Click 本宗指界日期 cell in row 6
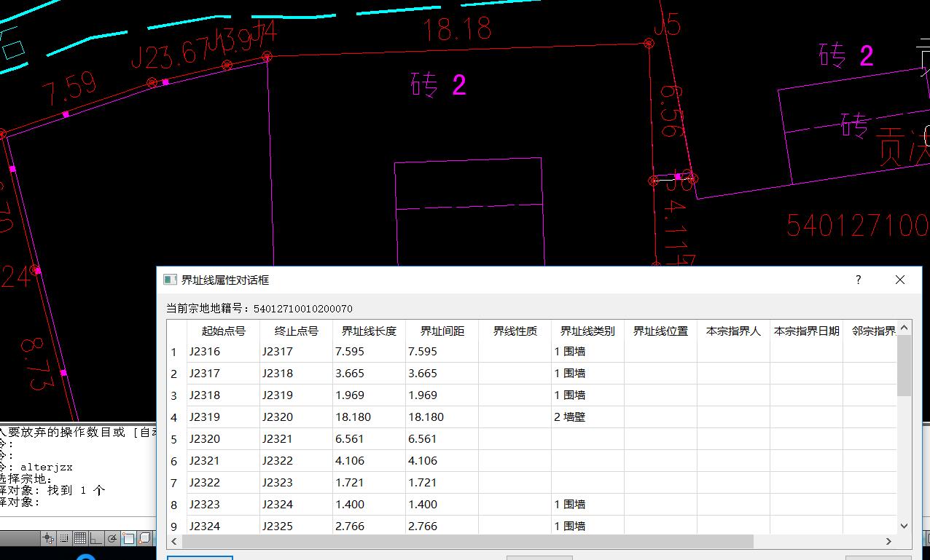The image size is (930, 560). pos(807,461)
